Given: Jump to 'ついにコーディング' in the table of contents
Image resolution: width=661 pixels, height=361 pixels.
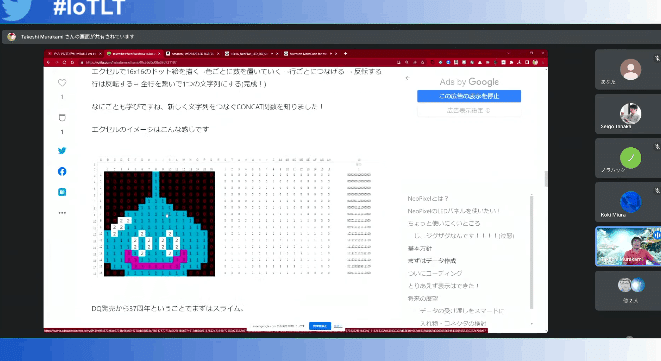Looking at the screenshot, I should 435,273.
